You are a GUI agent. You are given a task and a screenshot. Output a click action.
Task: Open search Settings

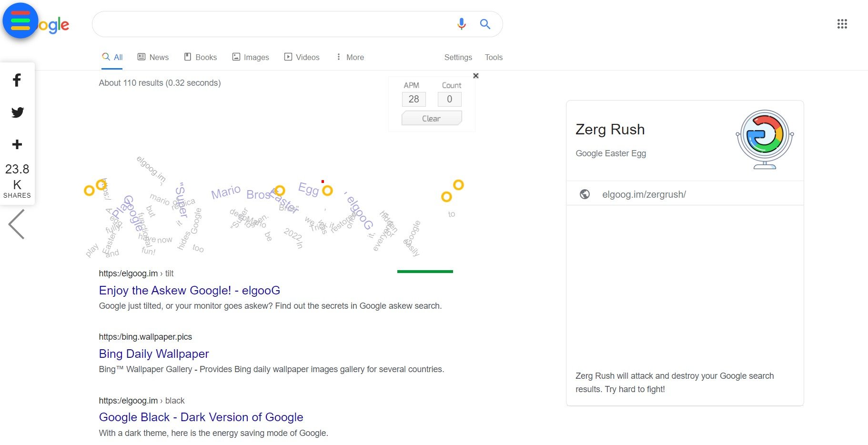(x=458, y=57)
